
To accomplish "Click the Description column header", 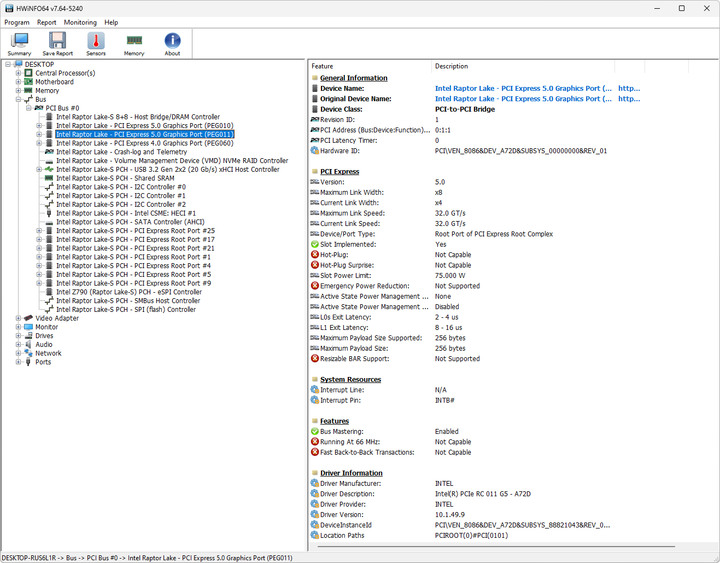I will pyautogui.click(x=523, y=66).
